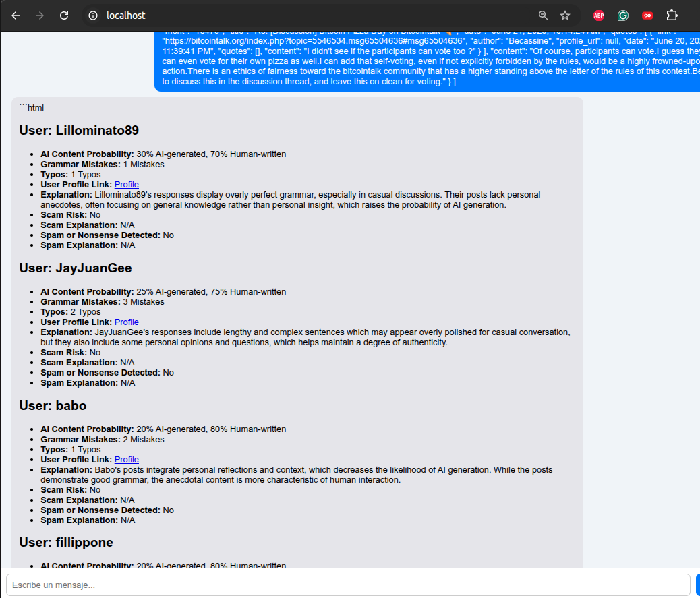
Task: Click '25% AI-generated, 75% Human-written' text
Action: pos(211,292)
